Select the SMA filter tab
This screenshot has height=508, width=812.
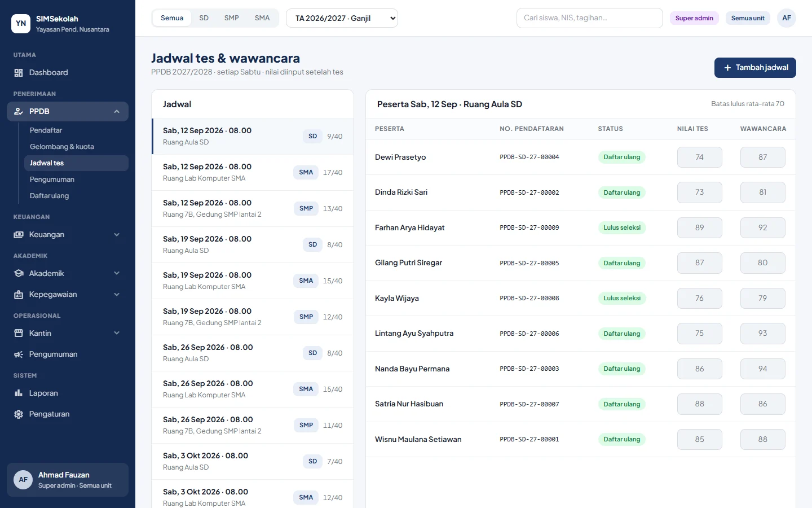pyautogui.click(x=262, y=18)
